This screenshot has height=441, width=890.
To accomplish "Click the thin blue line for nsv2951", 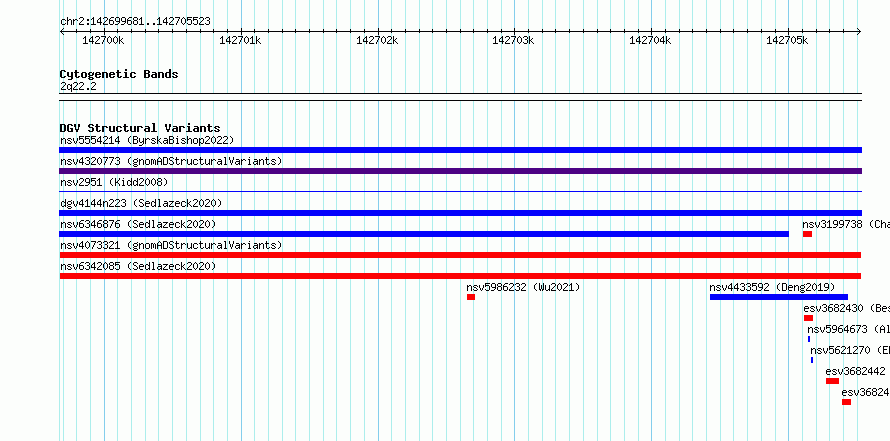I will [x=460, y=192].
